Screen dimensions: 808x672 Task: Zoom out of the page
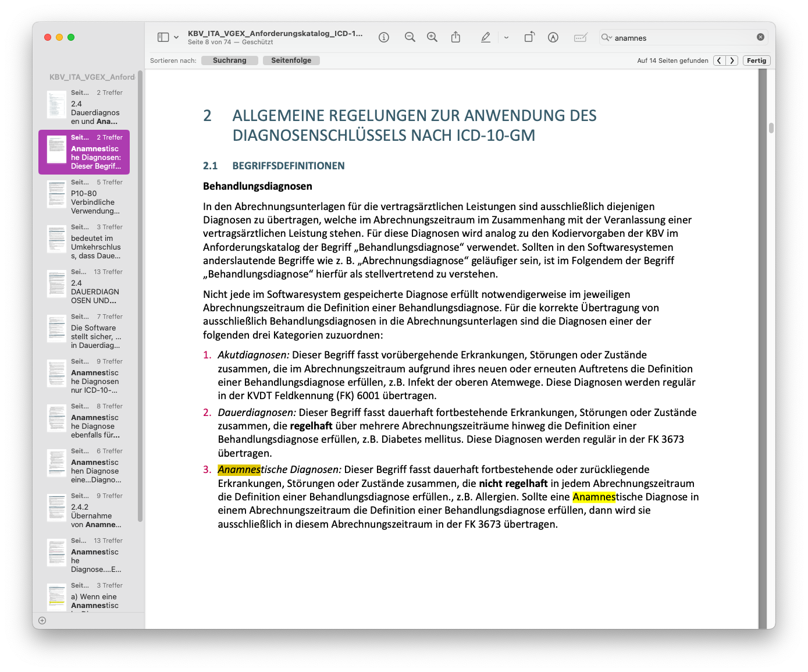tap(410, 37)
